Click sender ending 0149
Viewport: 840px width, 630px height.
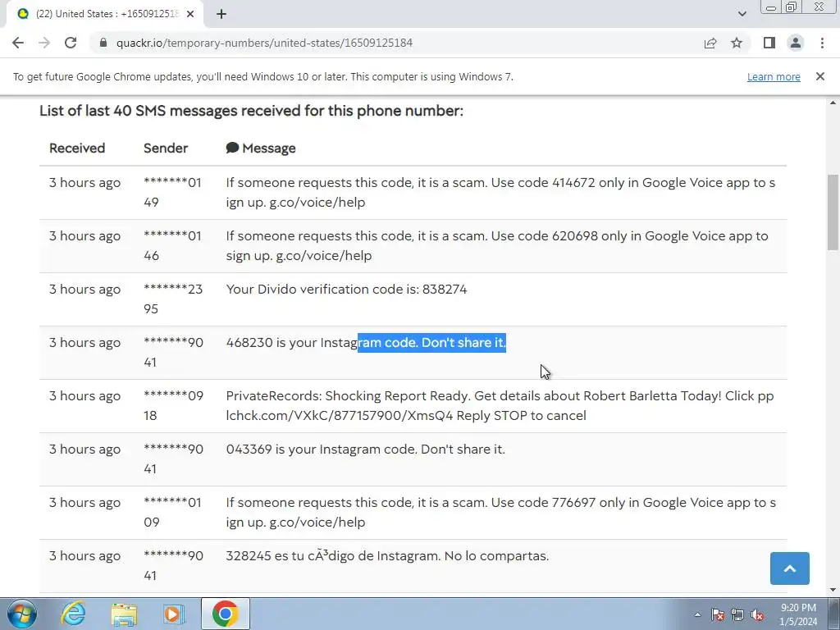[x=172, y=192]
